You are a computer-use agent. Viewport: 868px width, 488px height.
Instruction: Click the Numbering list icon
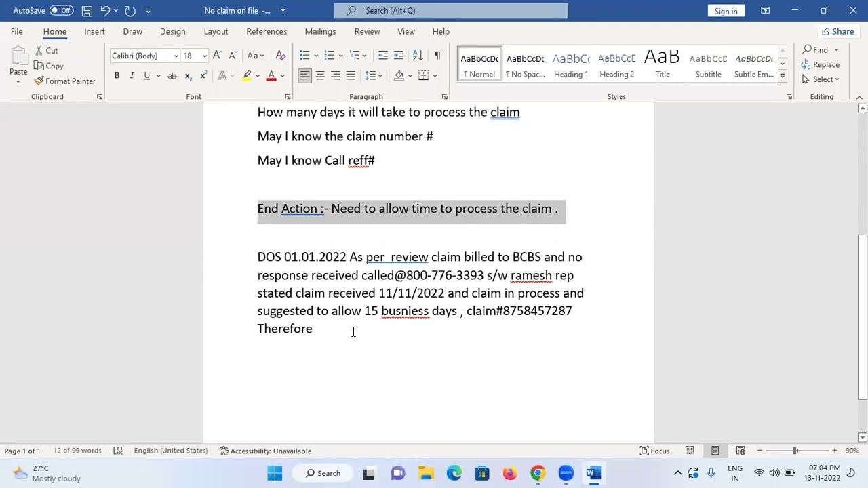point(329,56)
